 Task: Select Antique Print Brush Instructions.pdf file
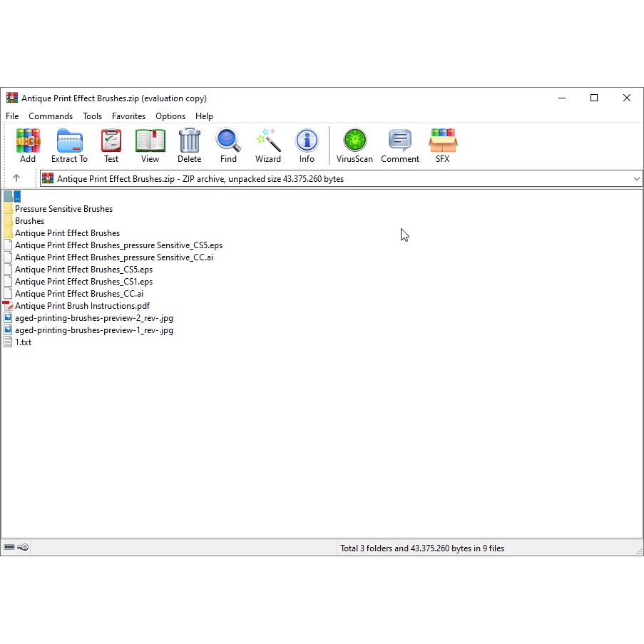[x=82, y=306]
